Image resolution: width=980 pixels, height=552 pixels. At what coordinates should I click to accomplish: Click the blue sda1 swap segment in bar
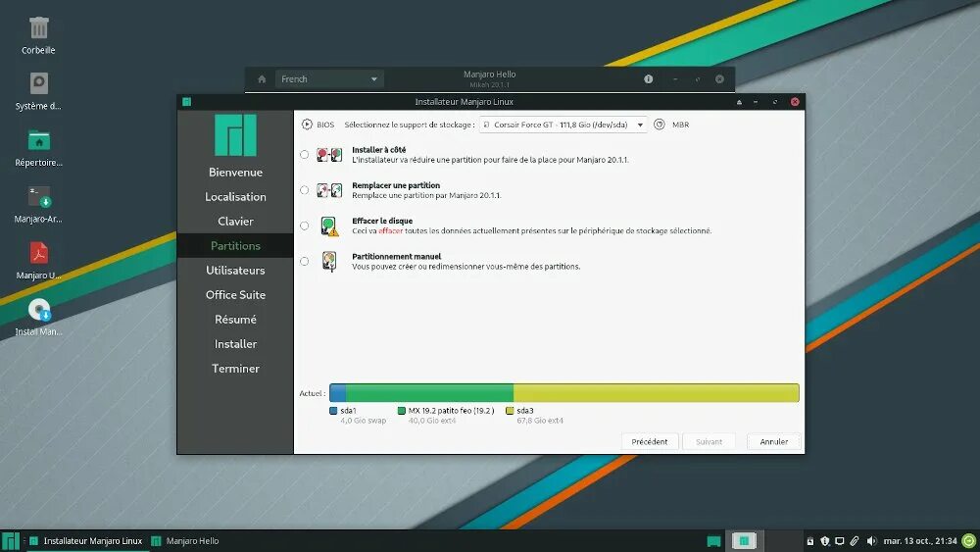point(337,392)
